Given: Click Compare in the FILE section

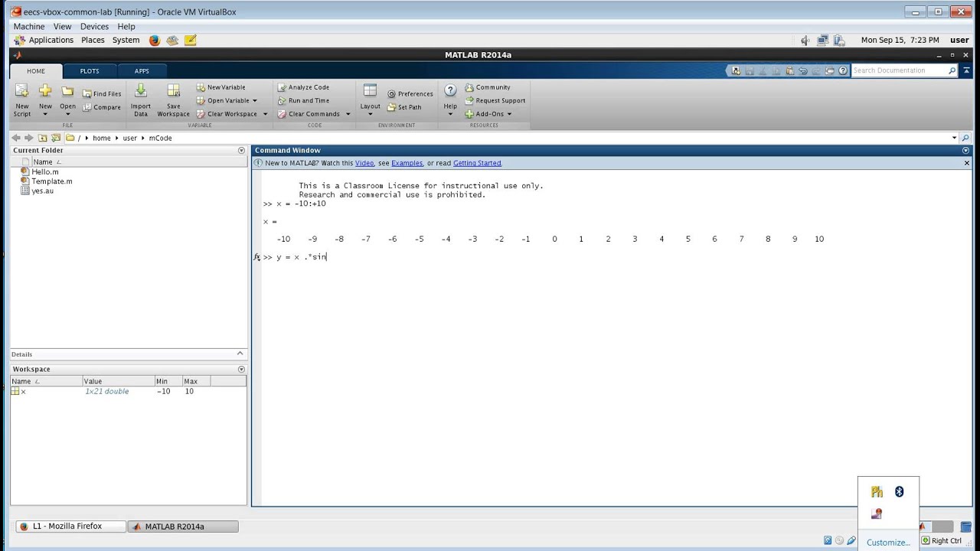Looking at the screenshot, I should coord(102,107).
